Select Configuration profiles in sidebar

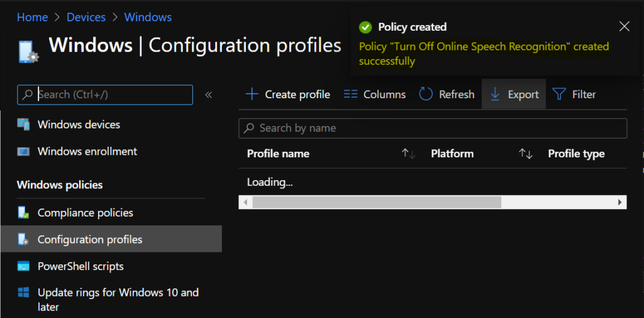pos(111,239)
